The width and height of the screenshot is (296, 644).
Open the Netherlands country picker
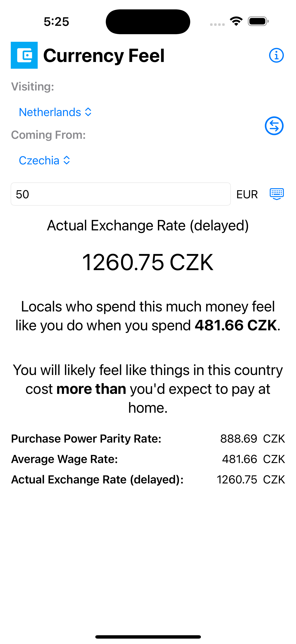coord(55,112)
